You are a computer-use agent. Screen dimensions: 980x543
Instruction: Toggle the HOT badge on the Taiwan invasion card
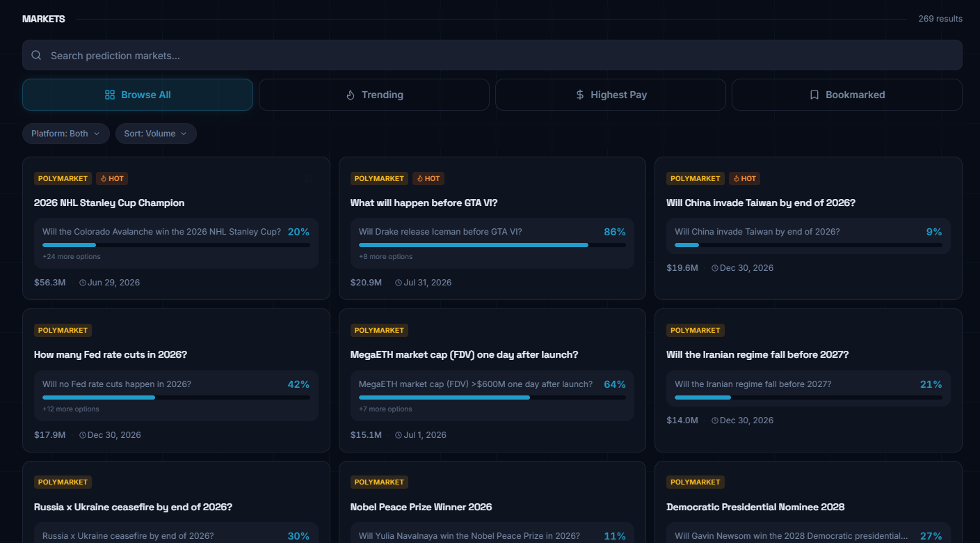(x=744, y=178)
